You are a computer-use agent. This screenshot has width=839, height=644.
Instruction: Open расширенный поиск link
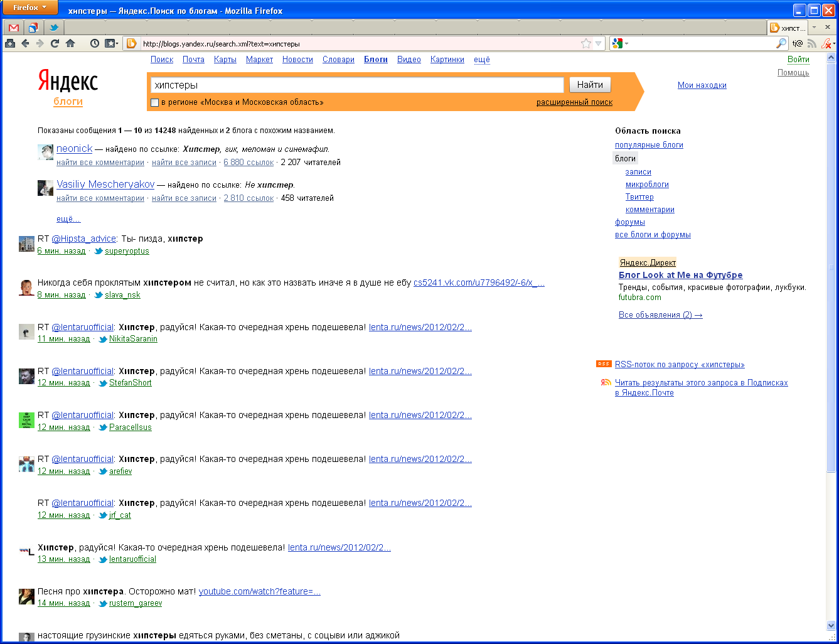pyautogui.click(x=574, y=102)
